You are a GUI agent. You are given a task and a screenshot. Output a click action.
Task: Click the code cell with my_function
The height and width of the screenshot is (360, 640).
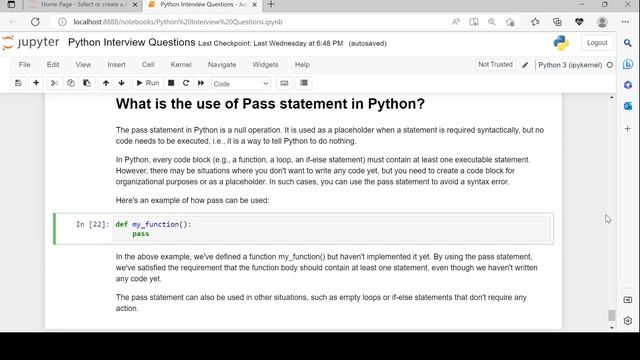[x=333, y=229]
